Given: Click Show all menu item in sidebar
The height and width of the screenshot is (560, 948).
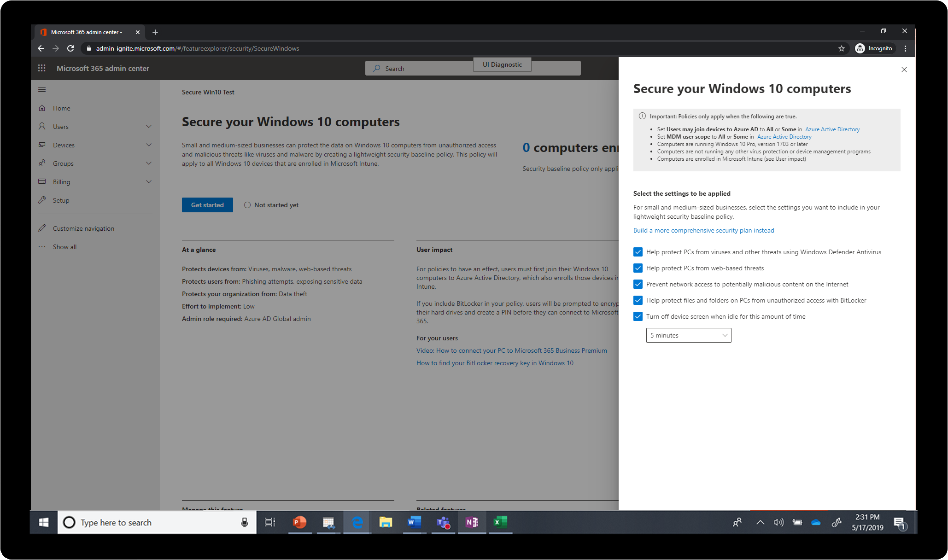Looking at the screenshot, I should tap(64, 246).
